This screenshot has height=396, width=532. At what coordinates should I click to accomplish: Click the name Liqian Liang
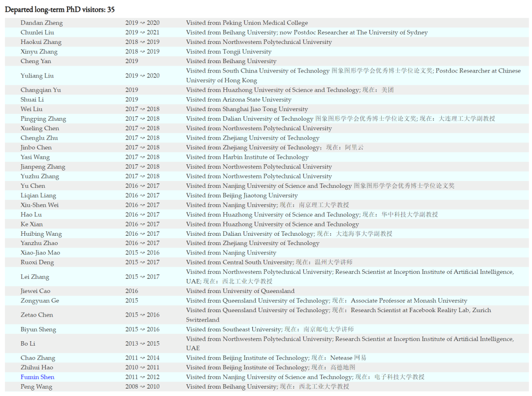pos(38,195)
